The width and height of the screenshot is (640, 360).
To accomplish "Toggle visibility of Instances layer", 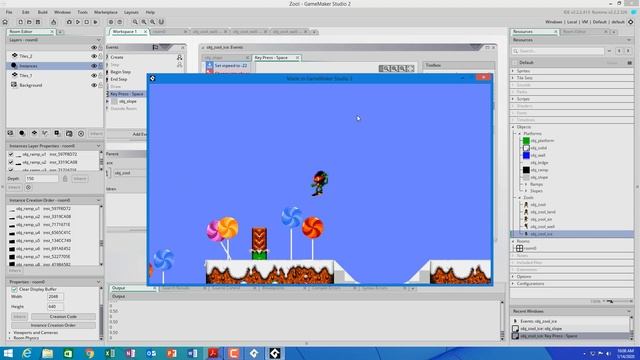I will coord(94,66).
